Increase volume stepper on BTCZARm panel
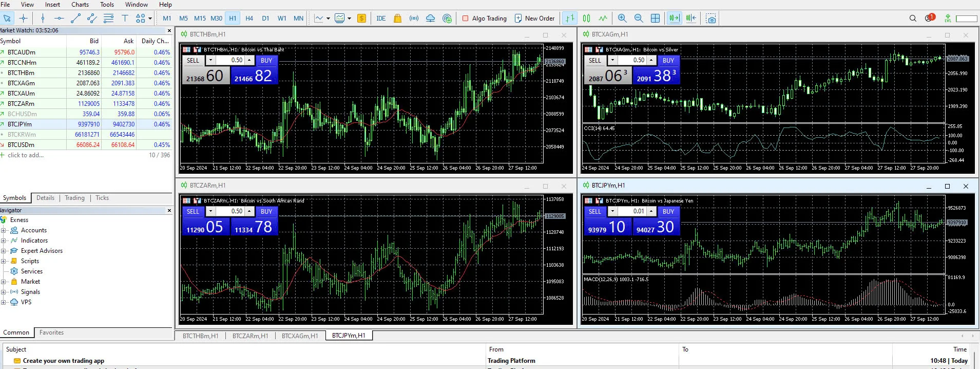The width and height of the screenshot is (980, 369). point(249,211)
